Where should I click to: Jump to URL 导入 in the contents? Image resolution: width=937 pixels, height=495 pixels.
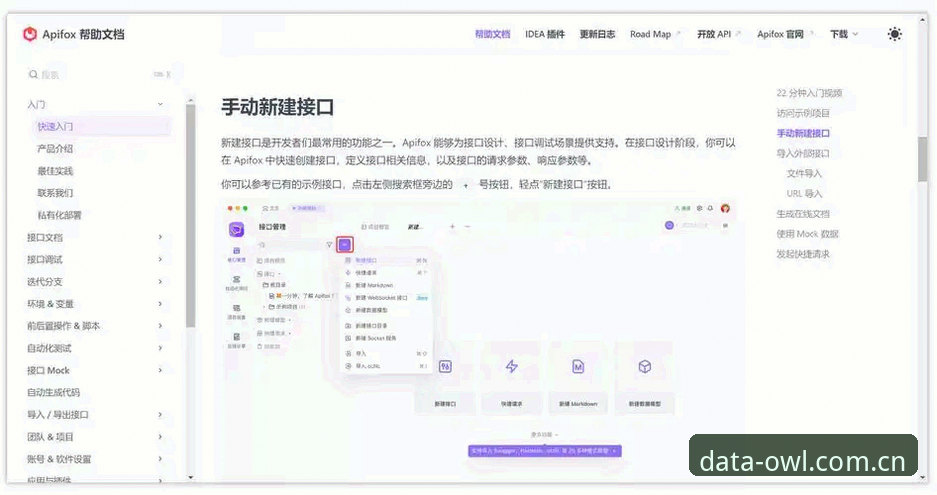tap(804, 194)
